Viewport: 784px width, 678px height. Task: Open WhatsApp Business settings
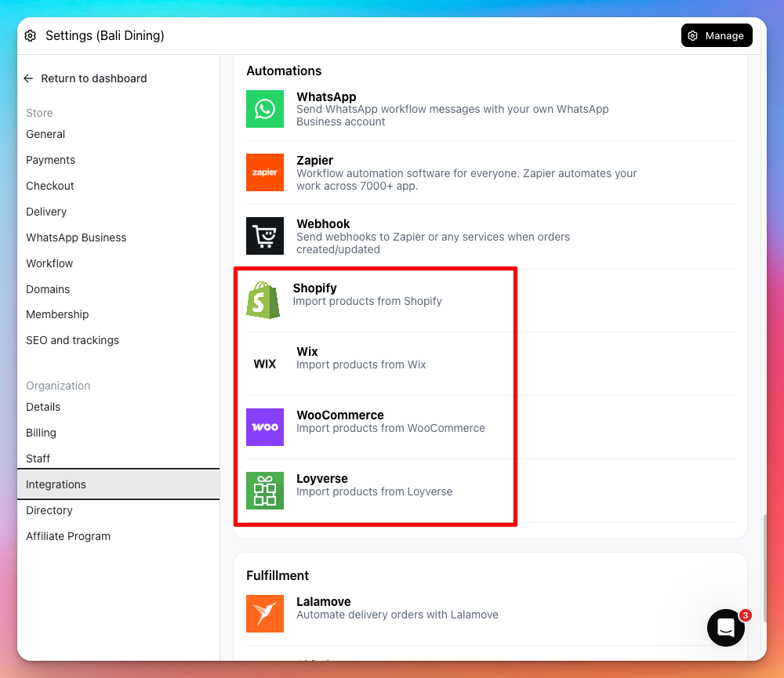click(76, 237)
